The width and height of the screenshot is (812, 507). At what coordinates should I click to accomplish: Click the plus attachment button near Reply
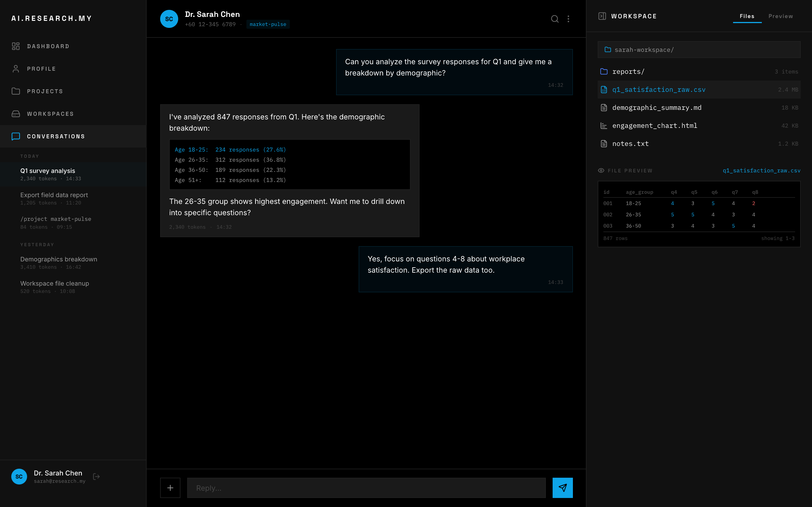170,488
